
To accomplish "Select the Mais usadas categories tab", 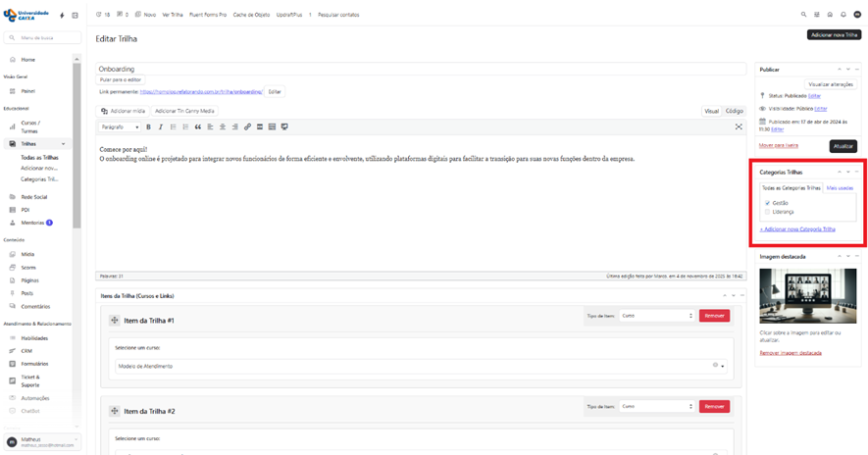I will pyautogui.click(x=840, y=187).
